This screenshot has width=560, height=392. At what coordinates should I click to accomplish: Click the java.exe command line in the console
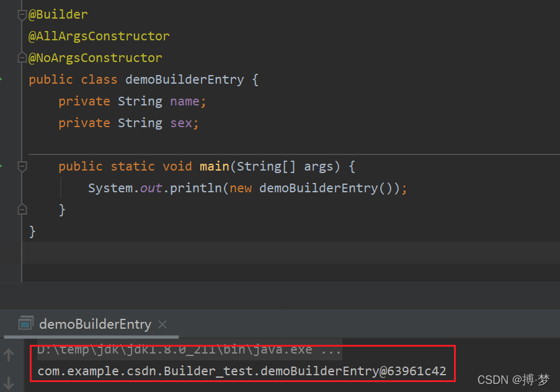[189, 349]
